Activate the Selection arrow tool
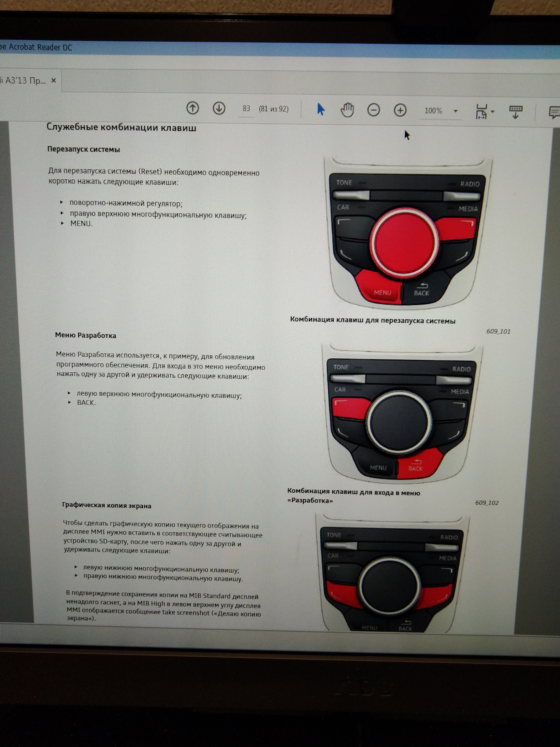The width and height of the screenshot is (560, 747). point(321,110)
